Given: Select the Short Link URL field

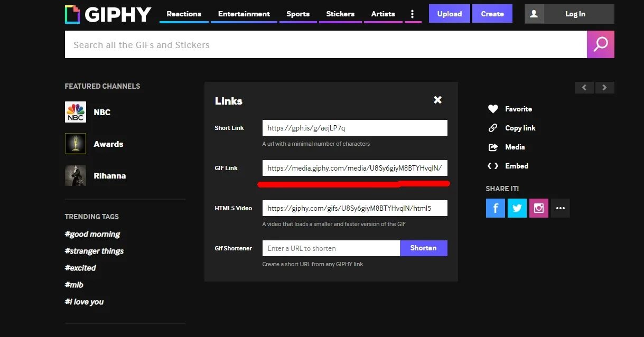Looking at the screenshot, I should click(x=355, y=128).
